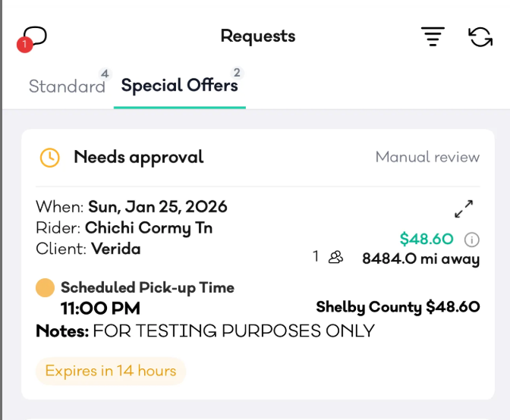Click the 8484.0 mi away distance
The width and height of the screenshot is (510, 420).
420,259
